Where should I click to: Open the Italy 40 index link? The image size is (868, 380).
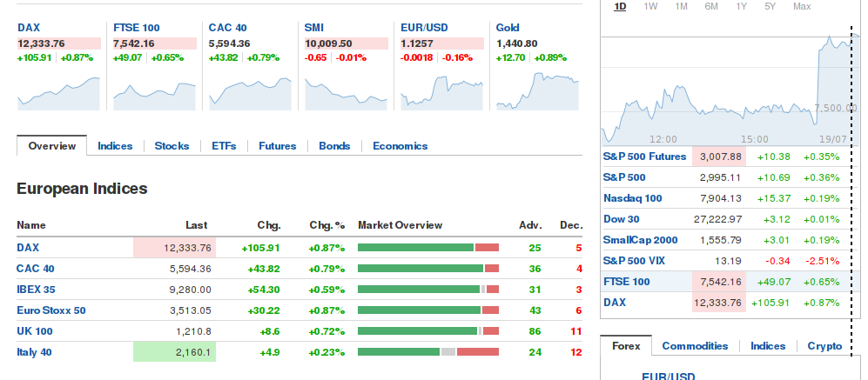[34, 352]
